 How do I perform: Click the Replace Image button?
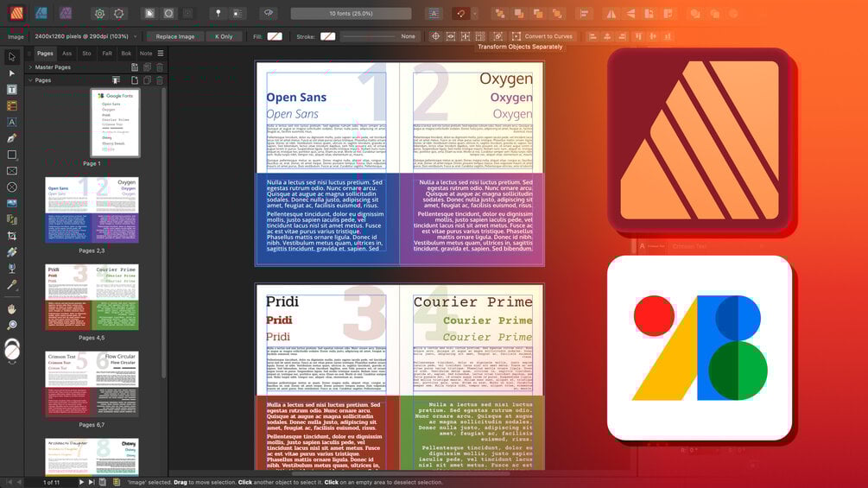(x=175, y=36)
